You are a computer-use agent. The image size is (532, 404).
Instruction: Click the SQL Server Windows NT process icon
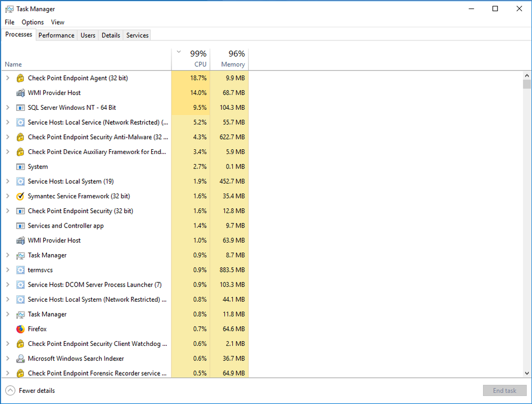[20, 108]
